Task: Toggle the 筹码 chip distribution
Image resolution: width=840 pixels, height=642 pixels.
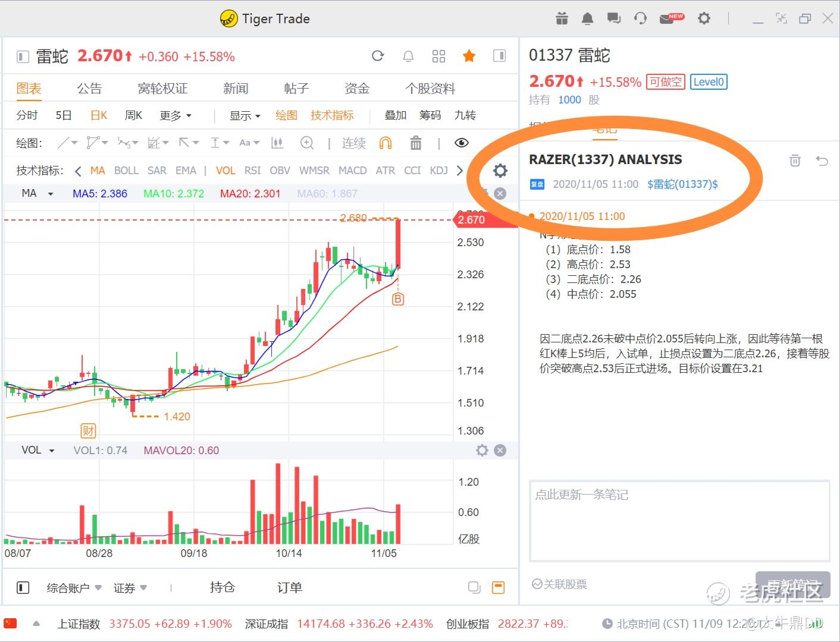Action: [430, 115]
